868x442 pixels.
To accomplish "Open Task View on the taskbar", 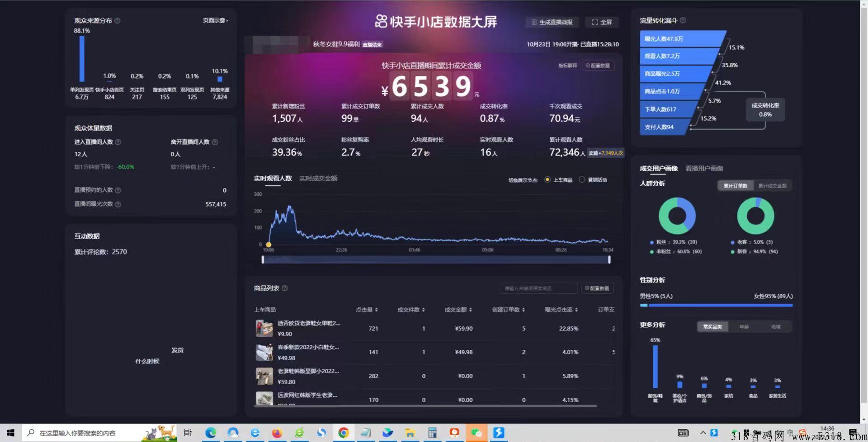I will [x=188, y=433].
